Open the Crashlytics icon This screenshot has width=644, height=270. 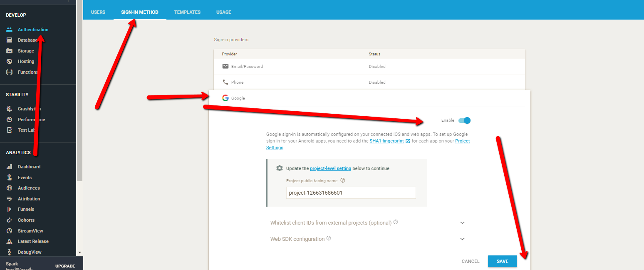pos(9,109)
